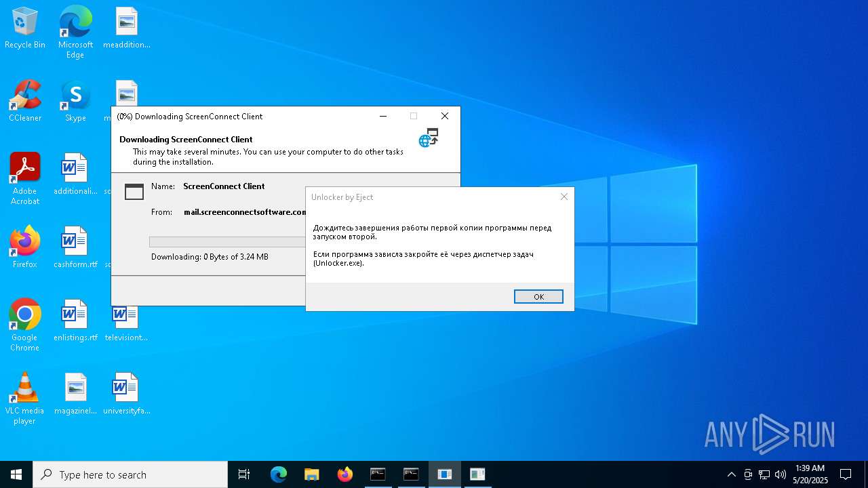Open Skype desktop shortcut
The image size is (868, 488).
click(x=75, y=102)
